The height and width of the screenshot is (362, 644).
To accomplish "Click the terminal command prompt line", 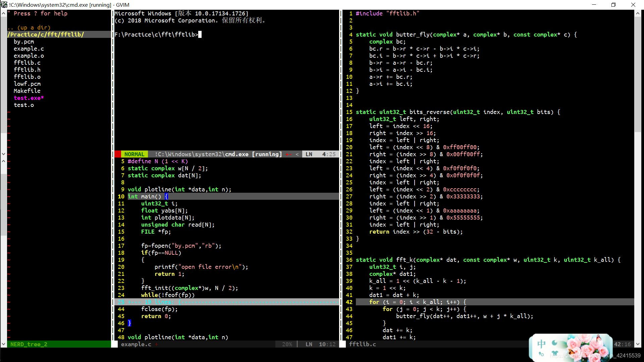I will tap(158, 35).
